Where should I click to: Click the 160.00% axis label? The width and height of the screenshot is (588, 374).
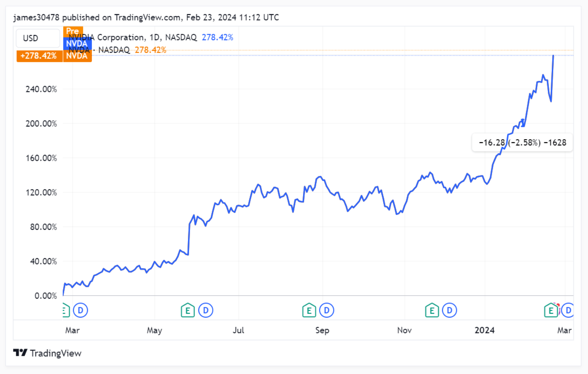coord(41,158)
